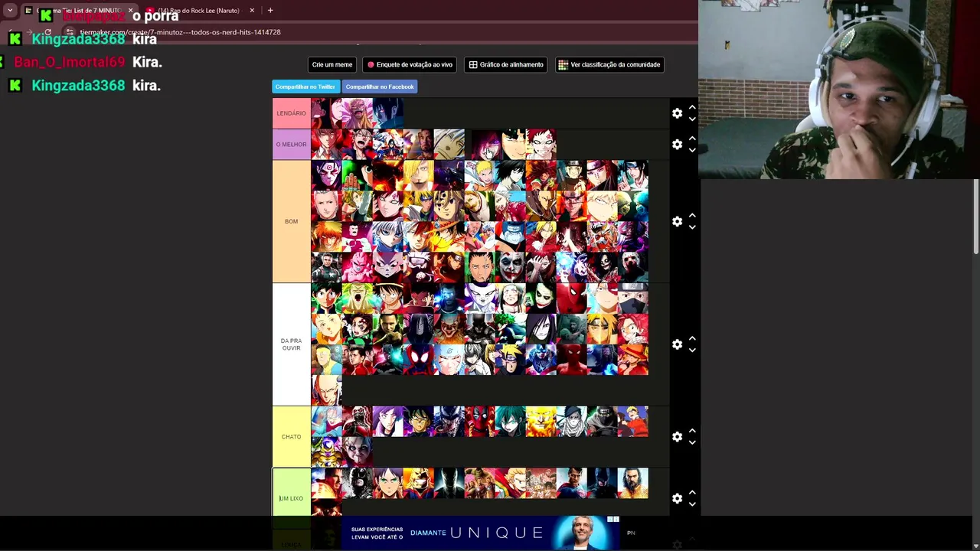Move DA PRA OUVIR tier row down
The width and height of the screenshot is (980, 551).
[692, 350]
